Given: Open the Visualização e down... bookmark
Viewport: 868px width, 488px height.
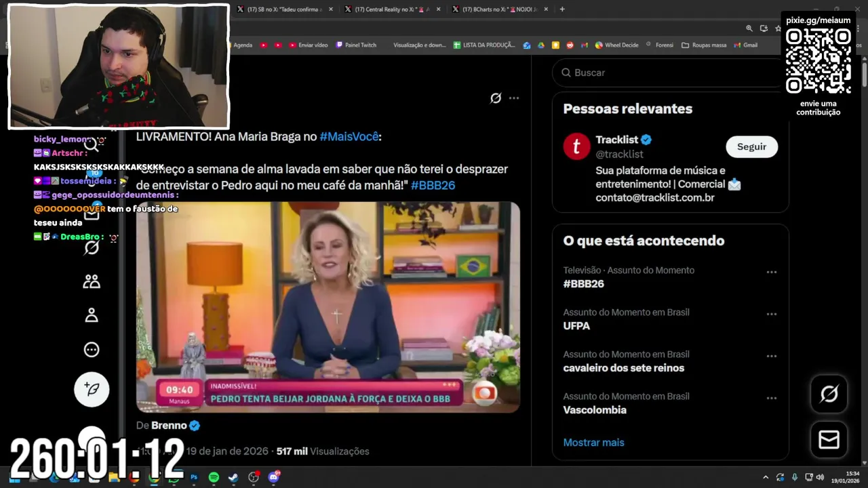Looking at the screenshot, I should [420, 45].
